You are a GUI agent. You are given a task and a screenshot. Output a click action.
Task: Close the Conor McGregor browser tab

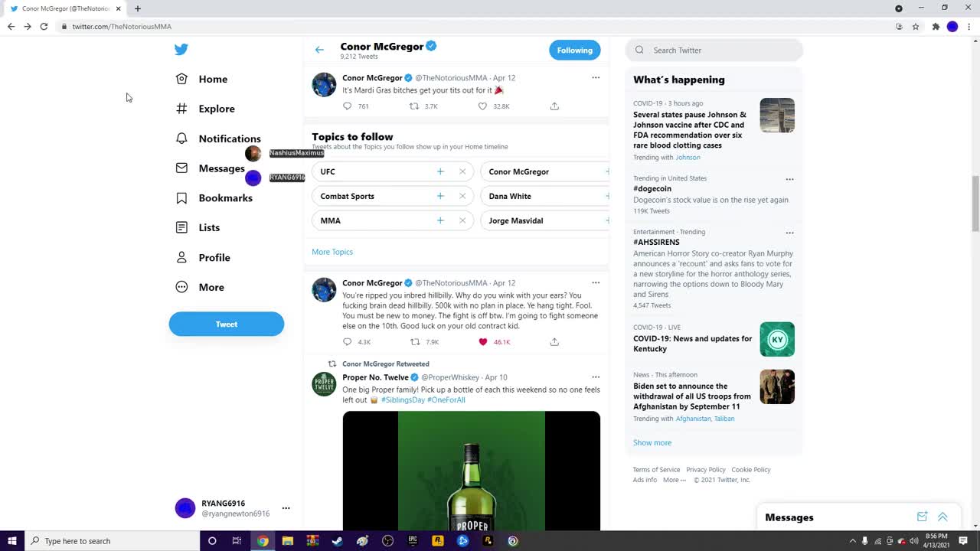click(118, 8)
